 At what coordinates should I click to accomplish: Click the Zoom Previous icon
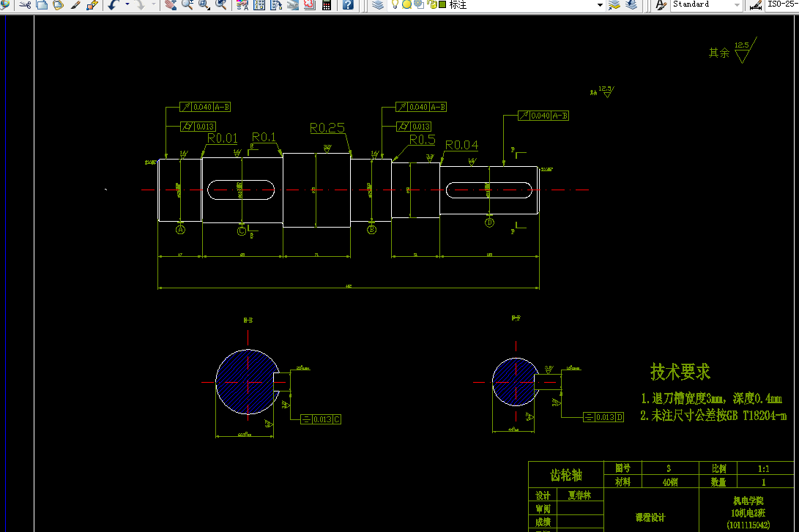tap(221, 5)
